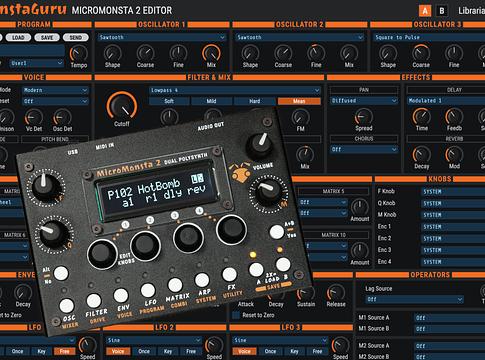Open the Delay Modulated 1 dropdown

tap(446, 100)
